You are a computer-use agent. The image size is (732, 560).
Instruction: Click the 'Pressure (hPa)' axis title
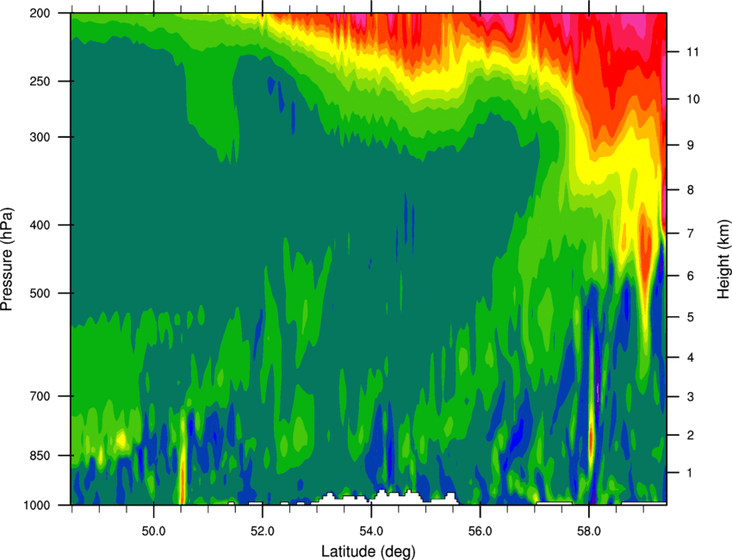tap(7, 259)
